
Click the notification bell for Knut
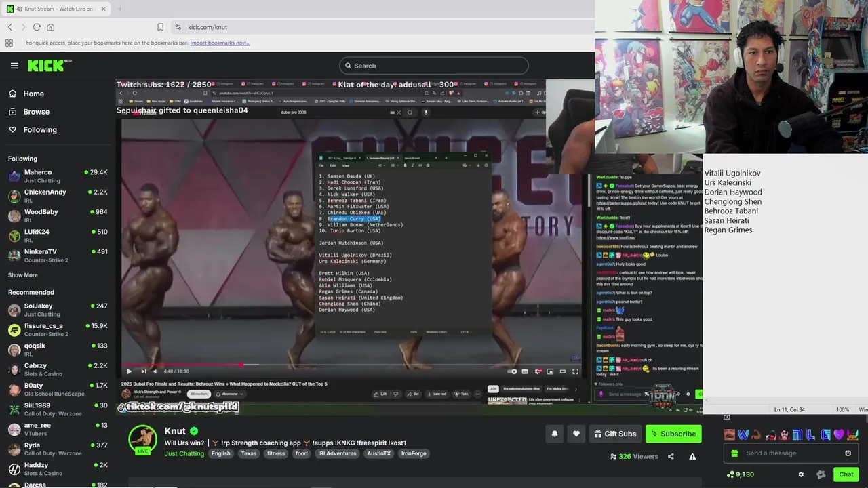point(554,434)
